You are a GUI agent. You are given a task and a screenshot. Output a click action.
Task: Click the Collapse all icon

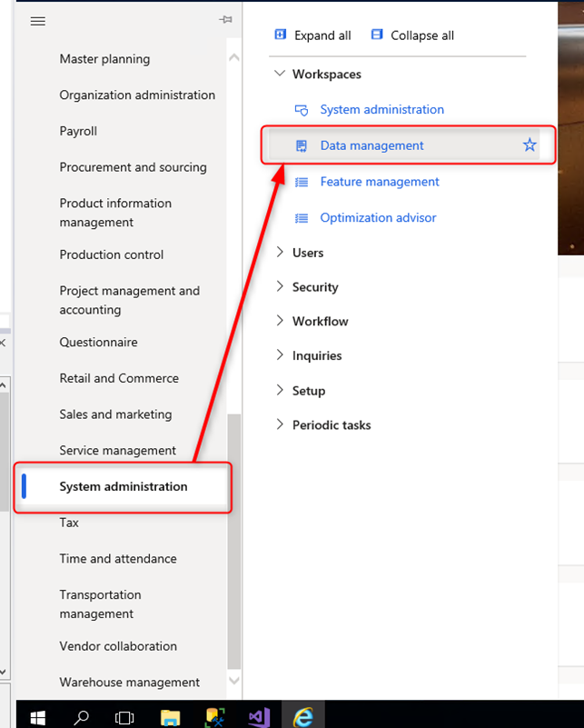377,35
